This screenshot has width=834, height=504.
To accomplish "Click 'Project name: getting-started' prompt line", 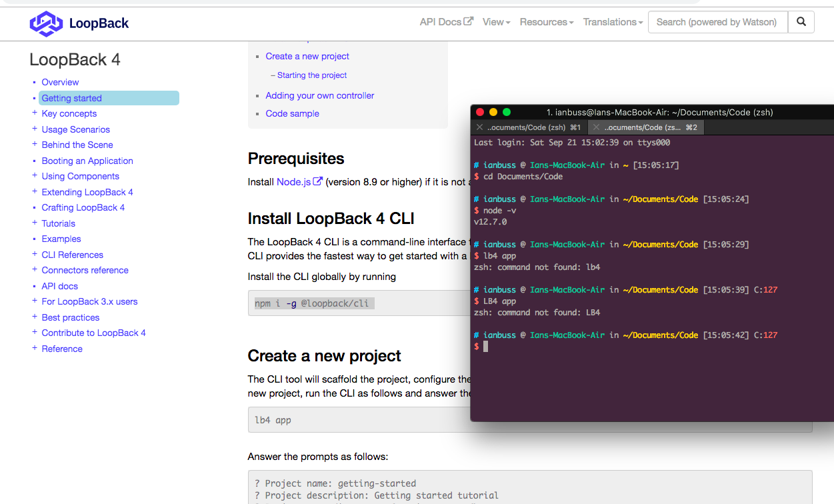I will 335,483.
